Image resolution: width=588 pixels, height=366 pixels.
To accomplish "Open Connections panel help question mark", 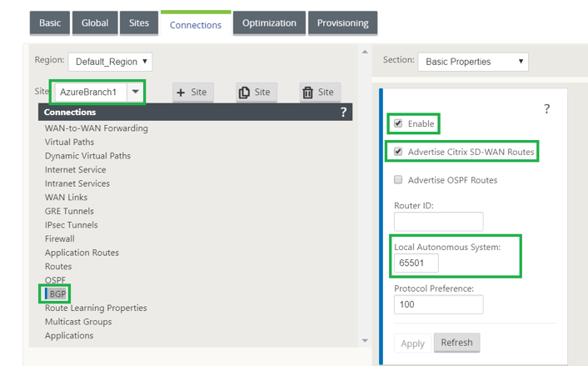I will click(x=343, y=112).
